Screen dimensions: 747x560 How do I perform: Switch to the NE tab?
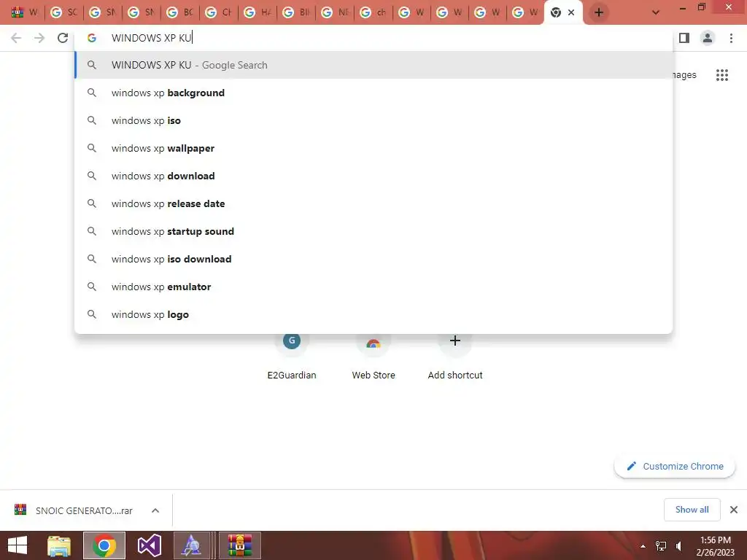point(334,12)
